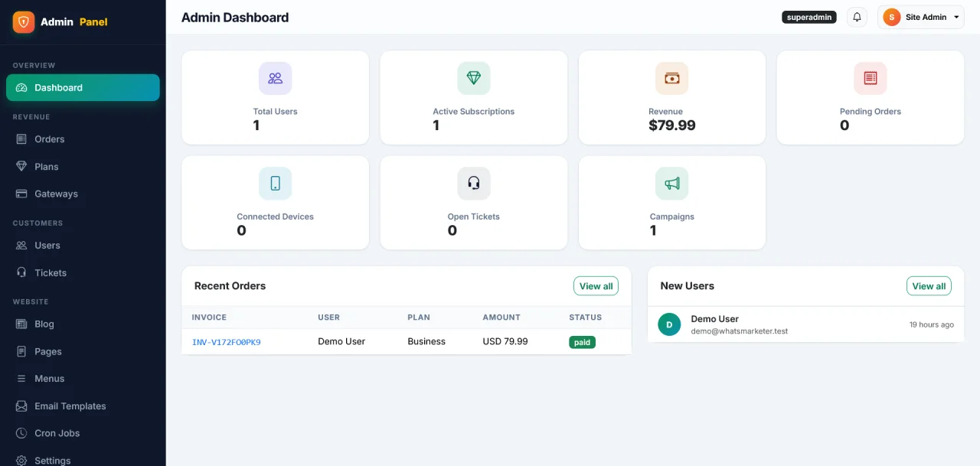Open Gateways in the sidebar

[x=83, y=194]
